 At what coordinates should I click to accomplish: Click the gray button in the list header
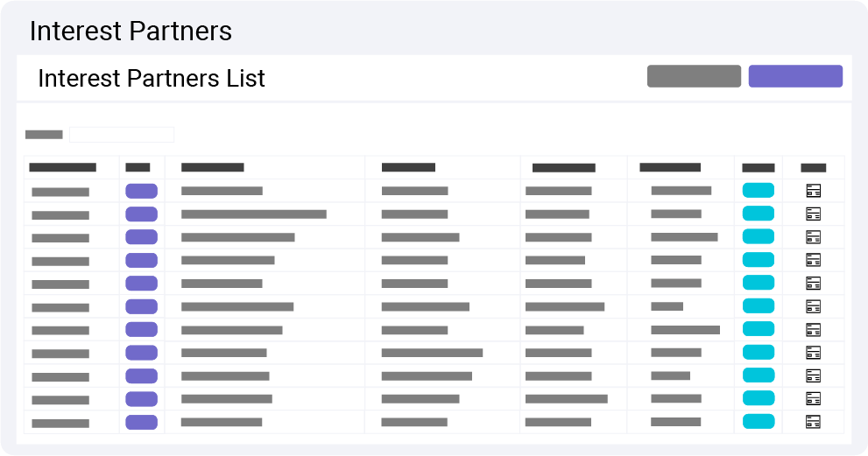point(695,76)
